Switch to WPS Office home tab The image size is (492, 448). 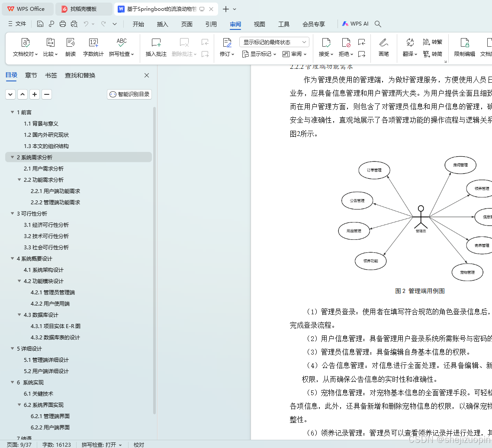(x=28, y=9)
